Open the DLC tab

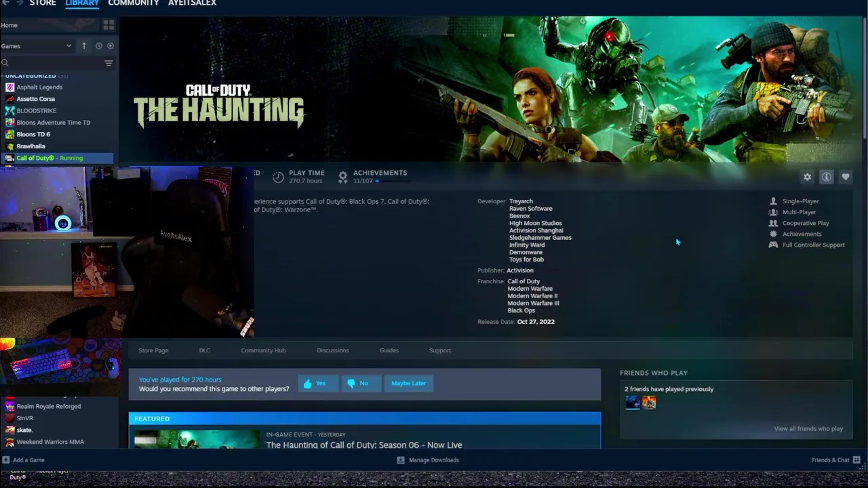pos(205,350)
